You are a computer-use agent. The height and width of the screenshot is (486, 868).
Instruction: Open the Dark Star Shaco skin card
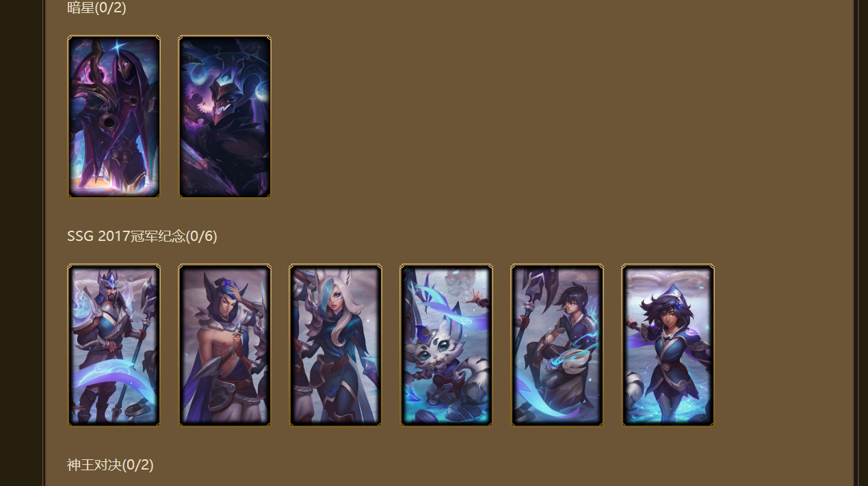click(x=225, y=116)
